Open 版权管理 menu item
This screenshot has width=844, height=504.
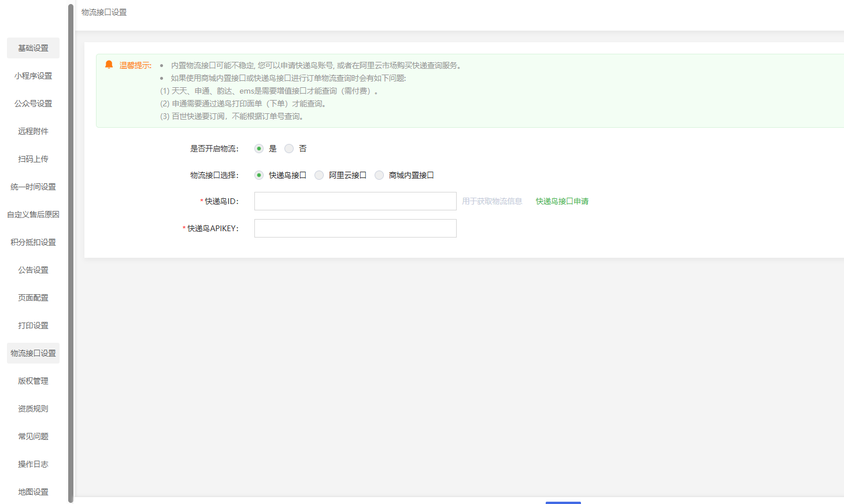[x=33, y=381]
